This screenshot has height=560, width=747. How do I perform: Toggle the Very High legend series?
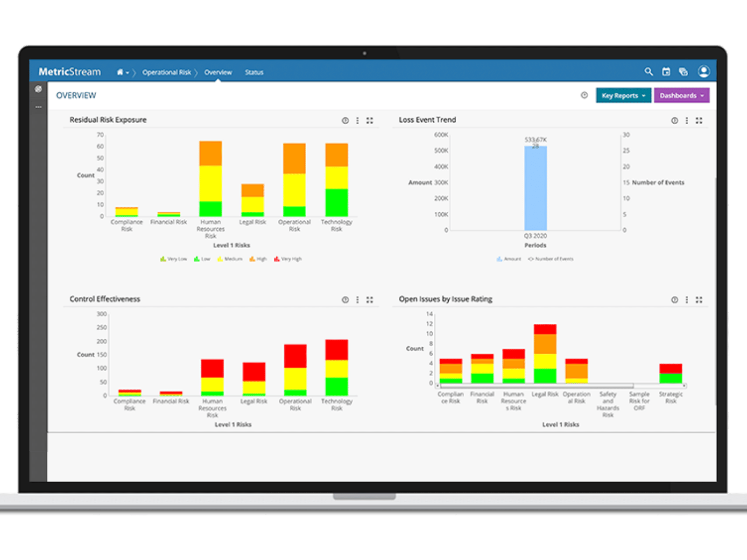288,259
